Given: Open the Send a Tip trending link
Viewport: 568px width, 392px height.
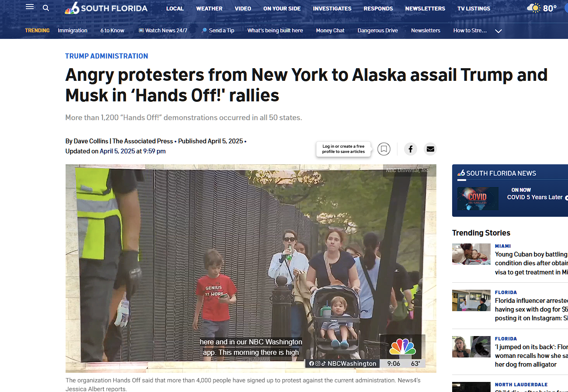Looking at the screenshot, I should click(x=218, y=31).
